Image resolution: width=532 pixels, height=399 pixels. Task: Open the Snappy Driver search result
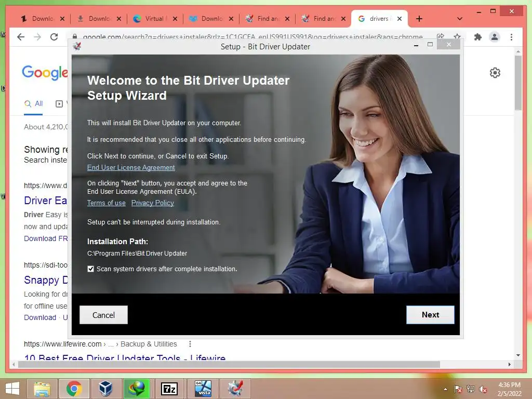46,280
